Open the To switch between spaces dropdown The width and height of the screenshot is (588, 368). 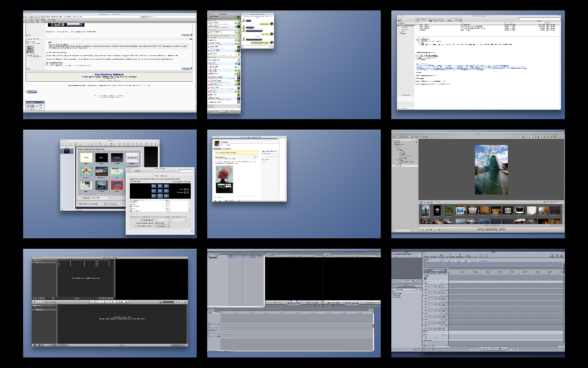click(x=162, y=223)
